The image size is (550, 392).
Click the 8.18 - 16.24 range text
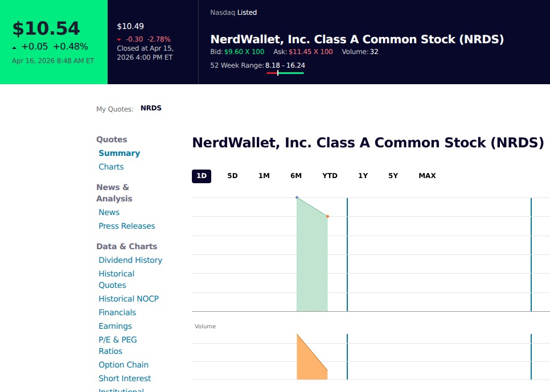click(285, 65)
